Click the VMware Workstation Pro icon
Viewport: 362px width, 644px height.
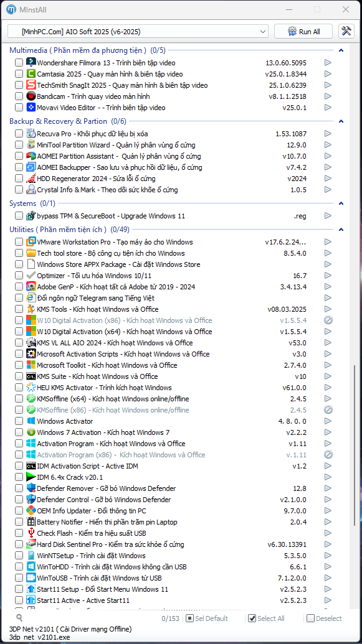(x=31, y=242)
